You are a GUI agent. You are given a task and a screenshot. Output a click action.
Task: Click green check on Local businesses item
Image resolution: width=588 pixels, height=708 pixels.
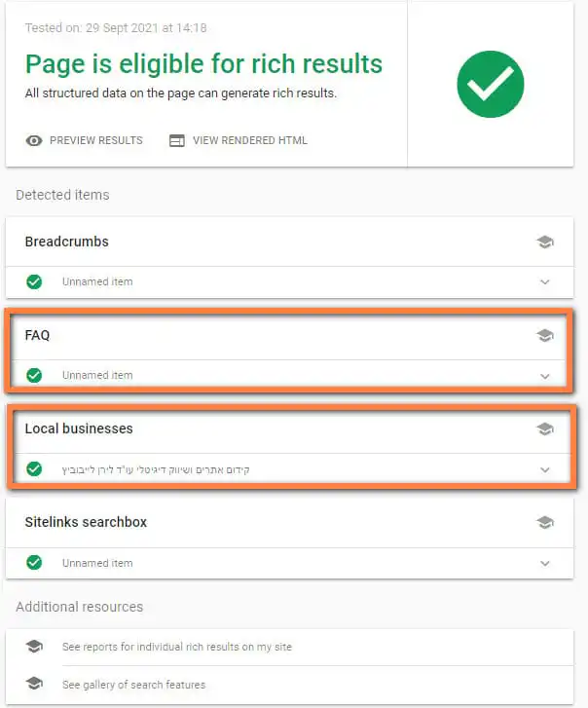click(34, 468)
